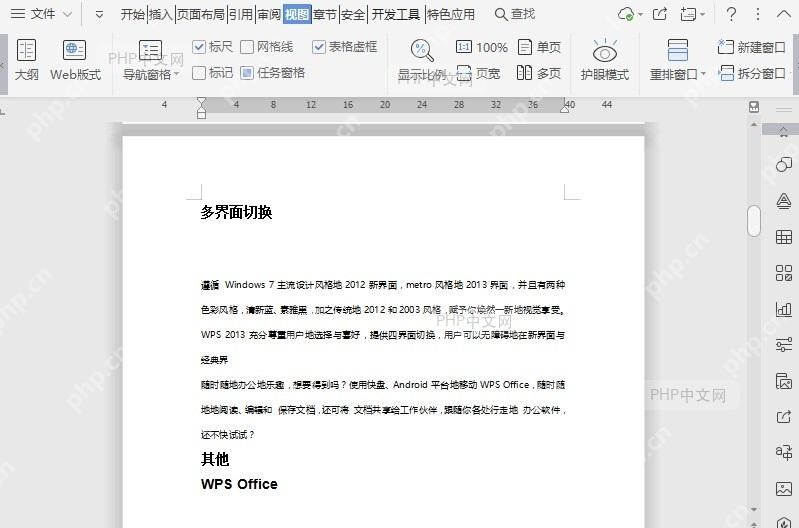Turn on 护眼模式 eye protection mode

(x=605, y=60)
